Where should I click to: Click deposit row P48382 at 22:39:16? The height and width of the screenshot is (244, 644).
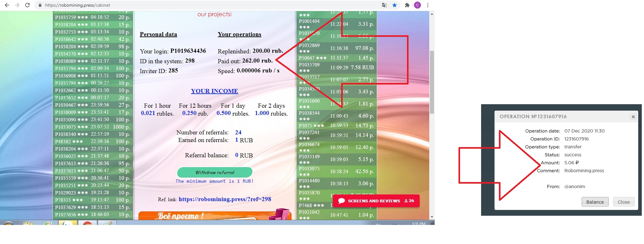coord(93,141)
